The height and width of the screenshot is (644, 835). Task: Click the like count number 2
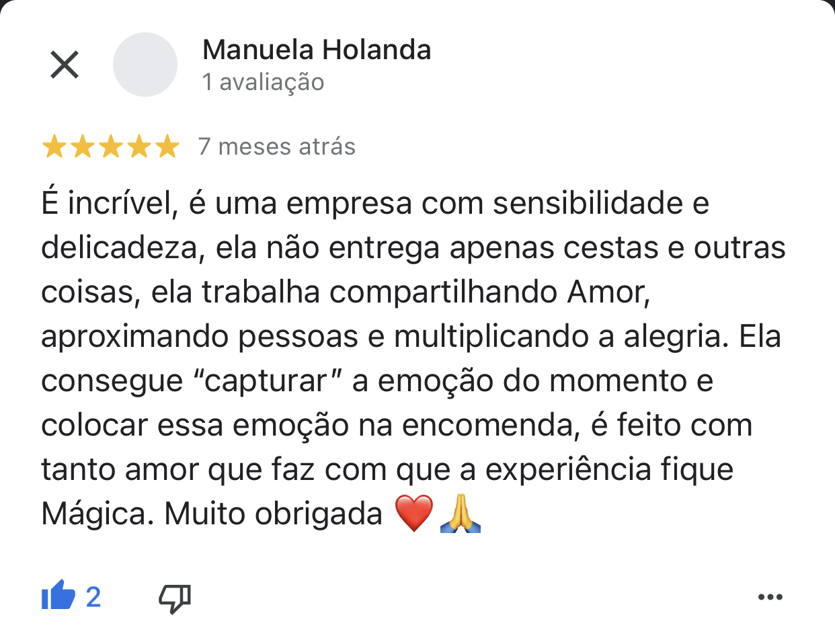[x=93, y=597]
